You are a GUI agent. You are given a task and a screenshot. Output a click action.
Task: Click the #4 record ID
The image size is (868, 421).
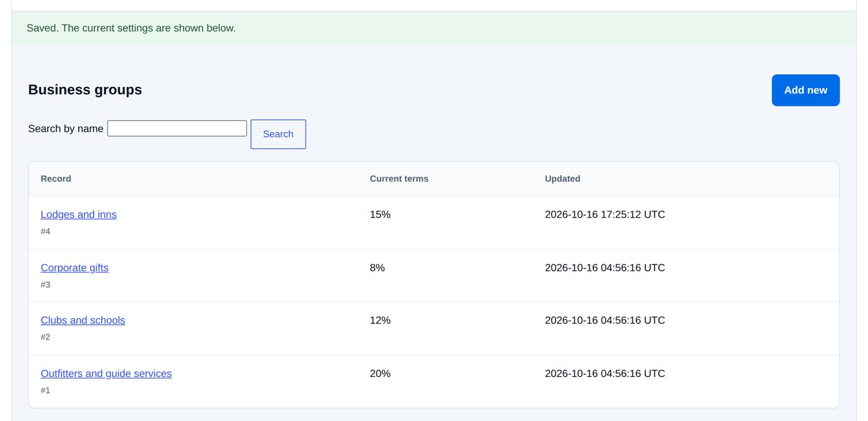pyautogui.click(x=45, y=231)
